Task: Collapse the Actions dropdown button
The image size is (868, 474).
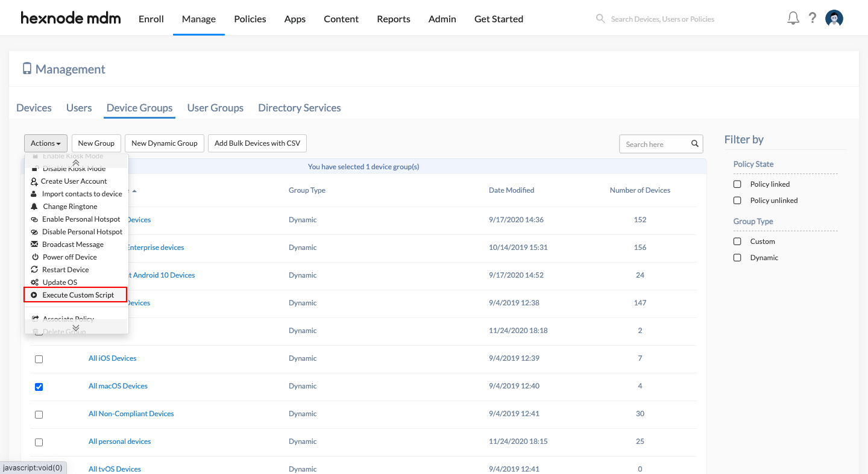Action: click(x=46, y=143)
